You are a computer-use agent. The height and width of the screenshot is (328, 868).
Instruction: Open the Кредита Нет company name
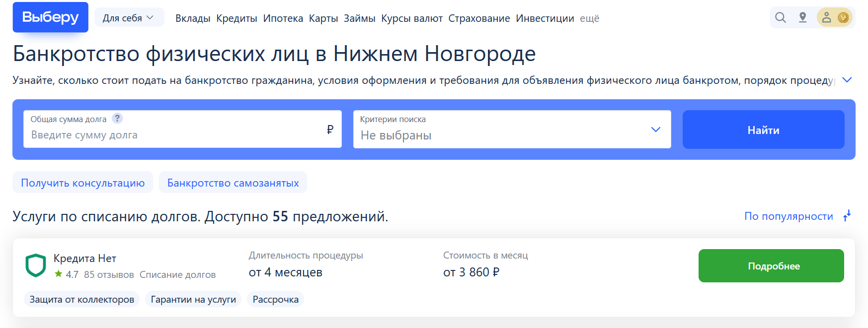coord(85,258)
